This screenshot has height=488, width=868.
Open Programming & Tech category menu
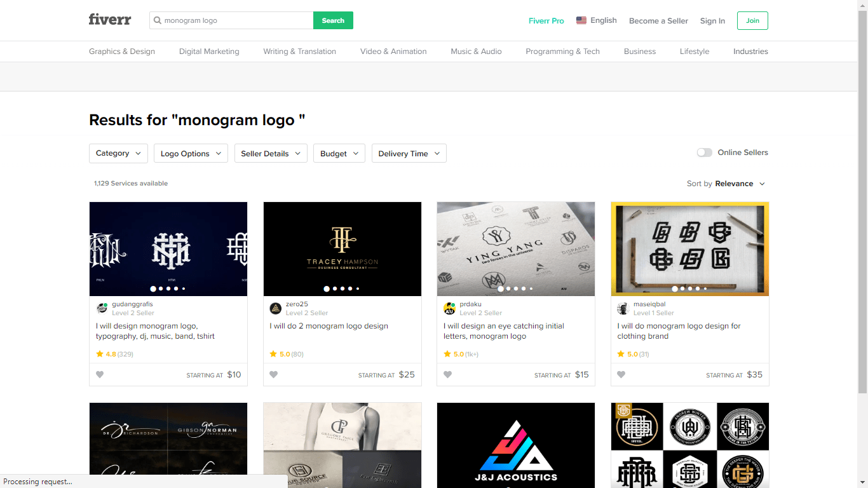(x=562, y=51)
